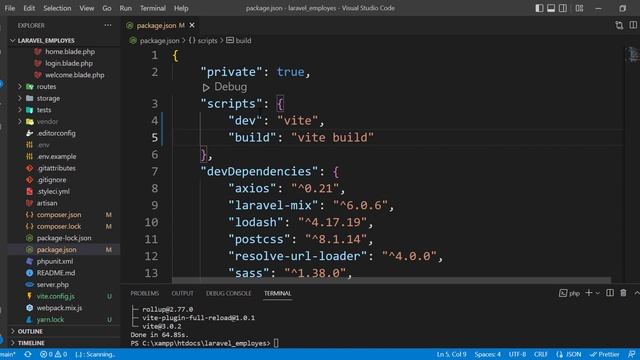Open yarn.lock file
640x360 pixels.
(x=50, y=320)
